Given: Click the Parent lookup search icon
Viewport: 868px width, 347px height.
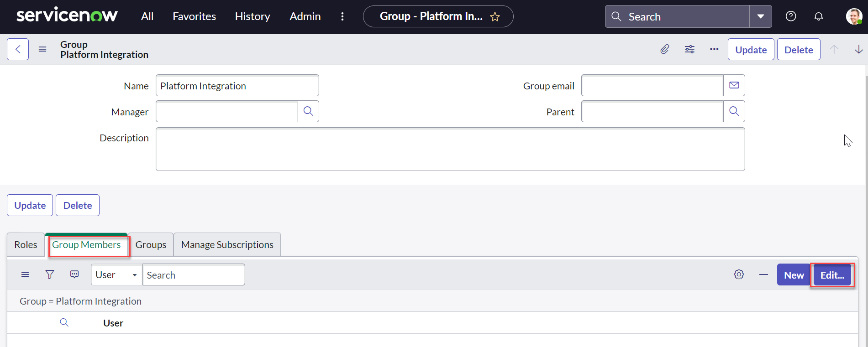Looking at the screenshot, I should click(x=734, y=111).
